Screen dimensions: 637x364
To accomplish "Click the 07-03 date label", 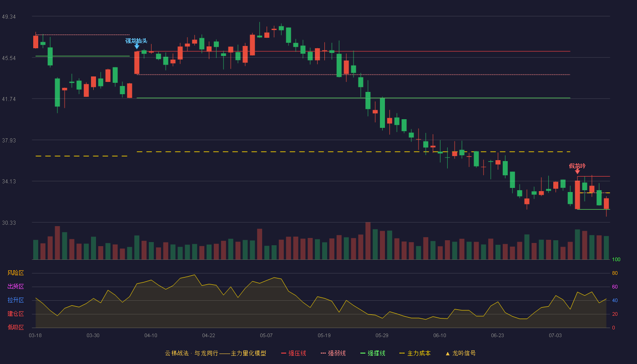I will 555,335.
